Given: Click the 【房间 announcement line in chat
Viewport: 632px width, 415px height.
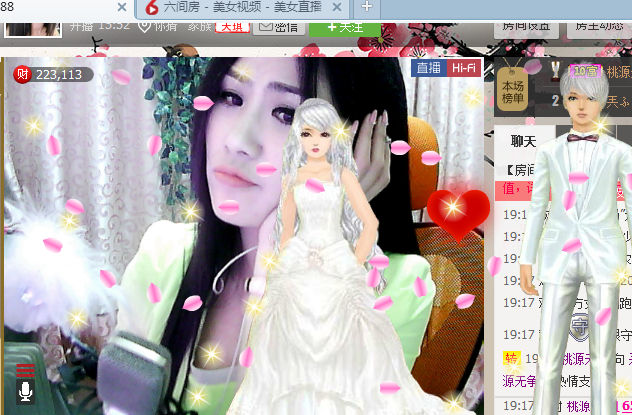Looking at the screenshot, I should click(520, 170).
